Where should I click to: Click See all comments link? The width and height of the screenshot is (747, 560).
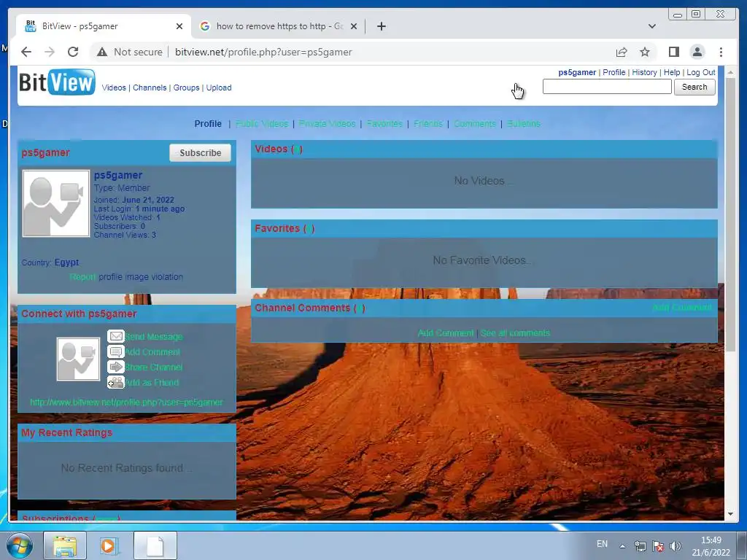(x=515, y=332)
